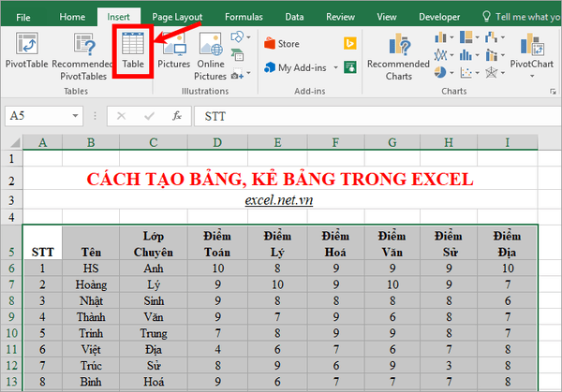Select column D header
Viewport: 562px width, 392px height.
(216, 142)
